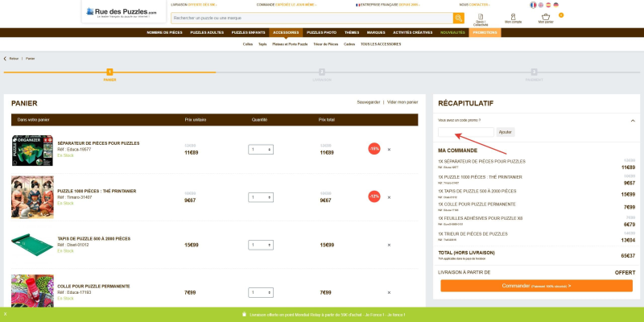Change quantity for Colle pour puzzle
Image resolution: width=644 pixels, height=322 pixels.
point(261,292)
